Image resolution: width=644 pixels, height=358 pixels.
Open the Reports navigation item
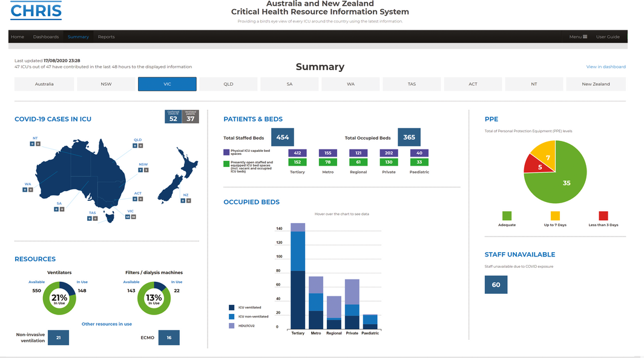coord(106,37)
